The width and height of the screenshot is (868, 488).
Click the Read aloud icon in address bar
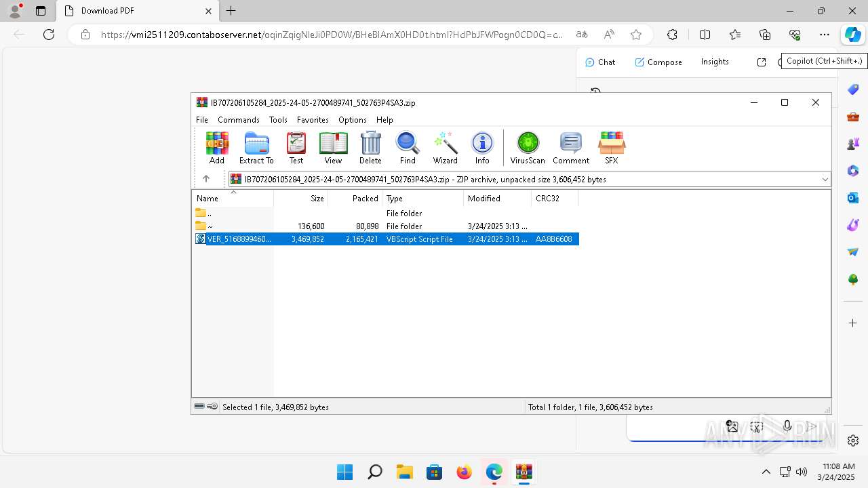[x=609, y=35]
